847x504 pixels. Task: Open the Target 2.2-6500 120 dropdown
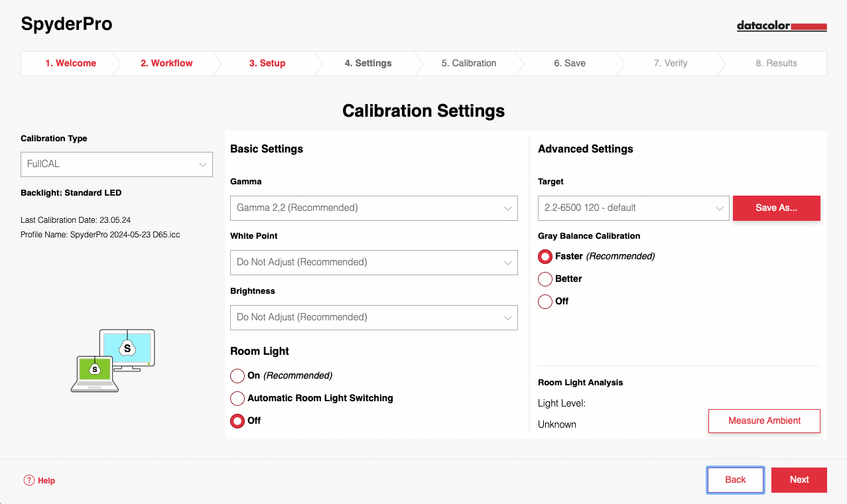coord(633,208)
